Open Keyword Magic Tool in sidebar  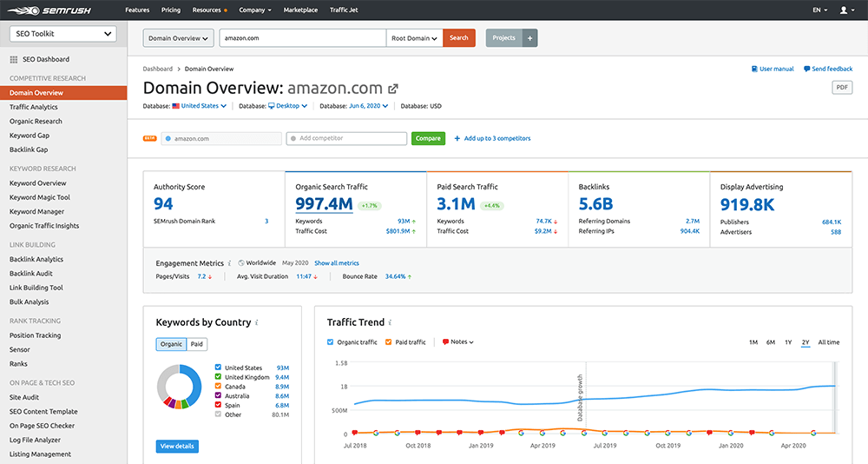point(40,197)
